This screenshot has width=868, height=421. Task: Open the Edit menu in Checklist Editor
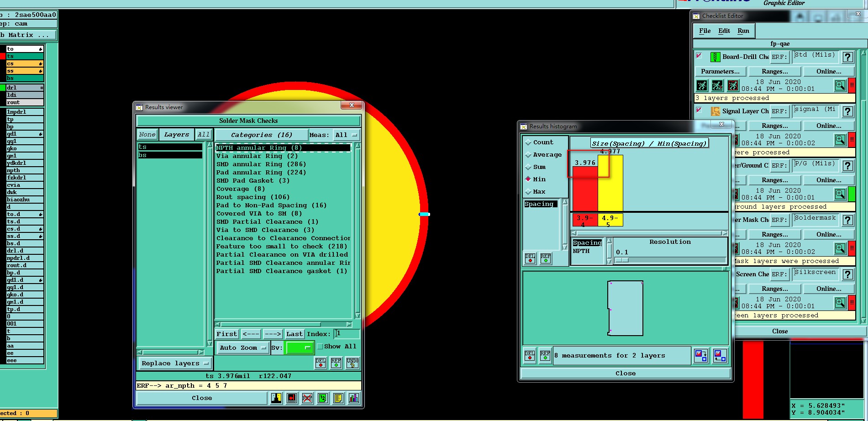[724, 31]
